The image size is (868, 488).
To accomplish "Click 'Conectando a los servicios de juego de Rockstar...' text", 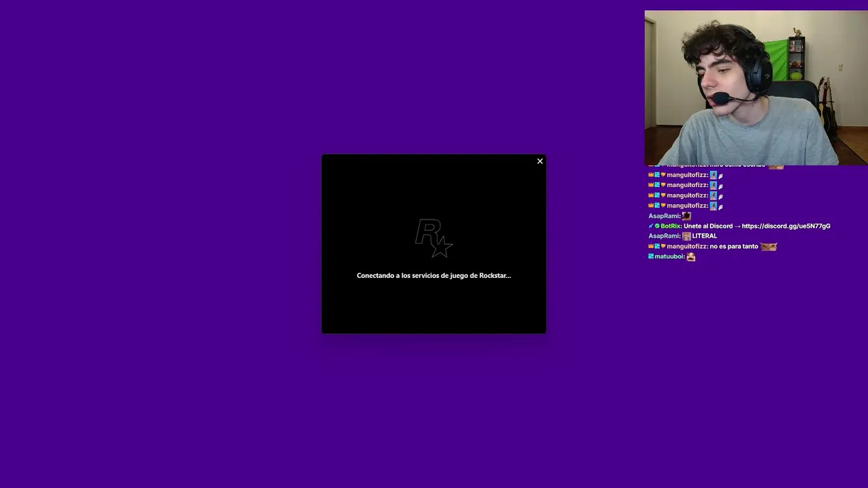I will coord(434,275).
